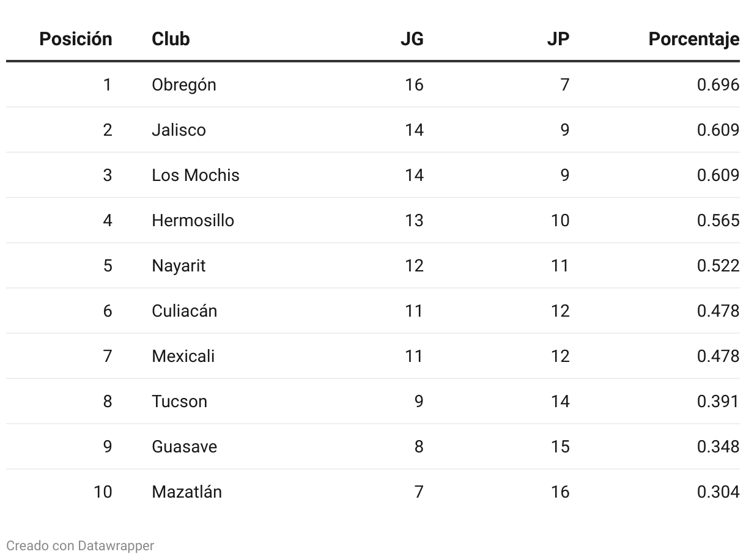Select the Guasave club name
Viewport: 746px width, 560px height.
184,446
